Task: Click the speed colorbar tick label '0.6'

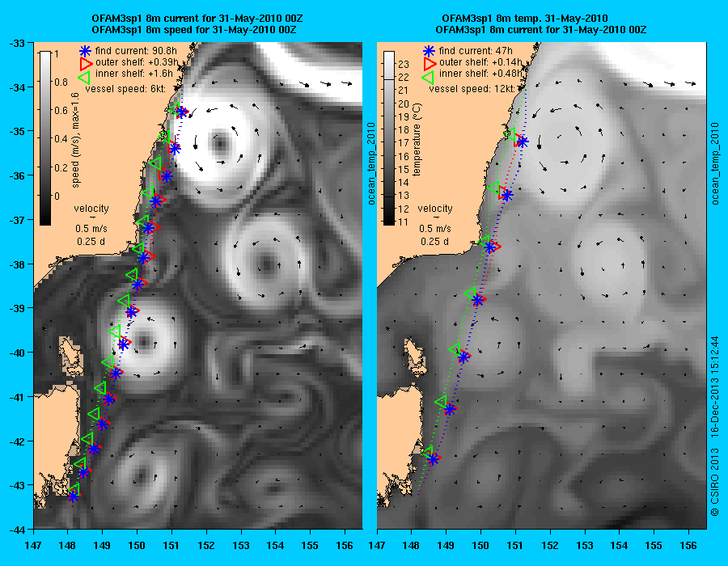Action: pos(61,111)
